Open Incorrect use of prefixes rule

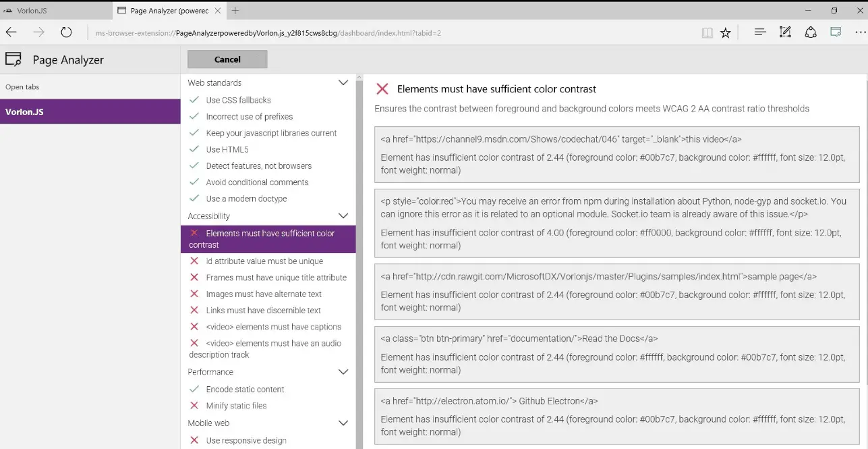click(x=250, y=117)
